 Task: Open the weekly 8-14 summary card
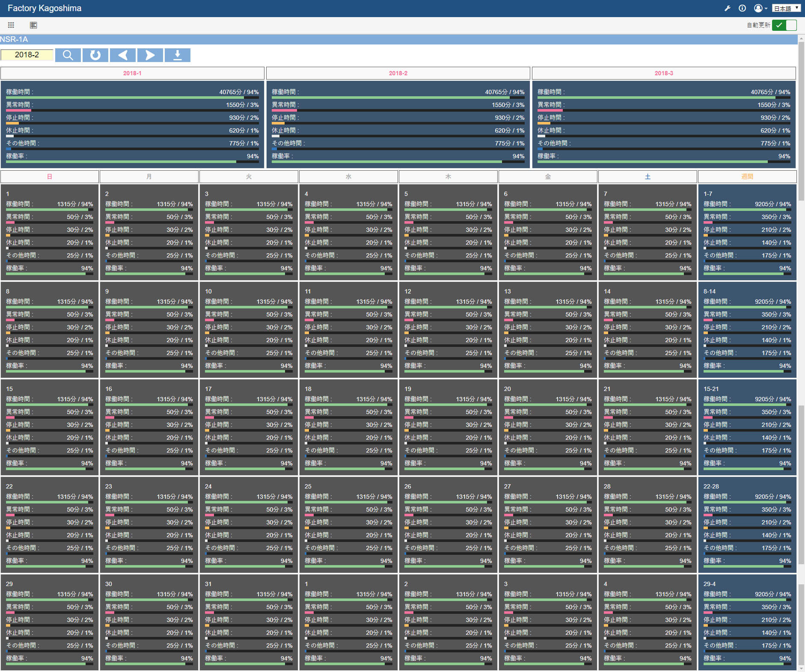pos(747,330)
